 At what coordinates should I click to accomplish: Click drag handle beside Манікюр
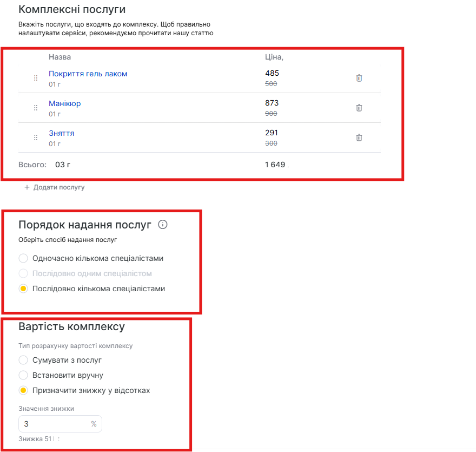pyautogui.click(x=36, y=108)
